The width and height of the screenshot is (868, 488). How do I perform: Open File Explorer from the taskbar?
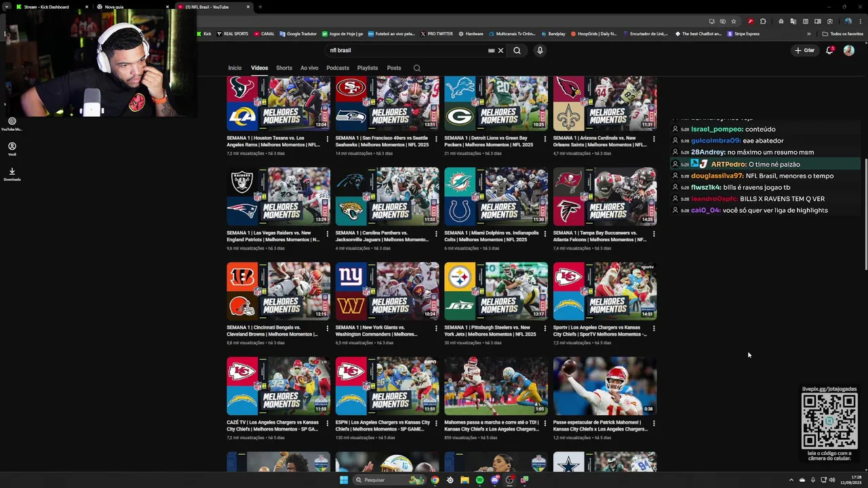pyautogui.click(x=465, y=480)
